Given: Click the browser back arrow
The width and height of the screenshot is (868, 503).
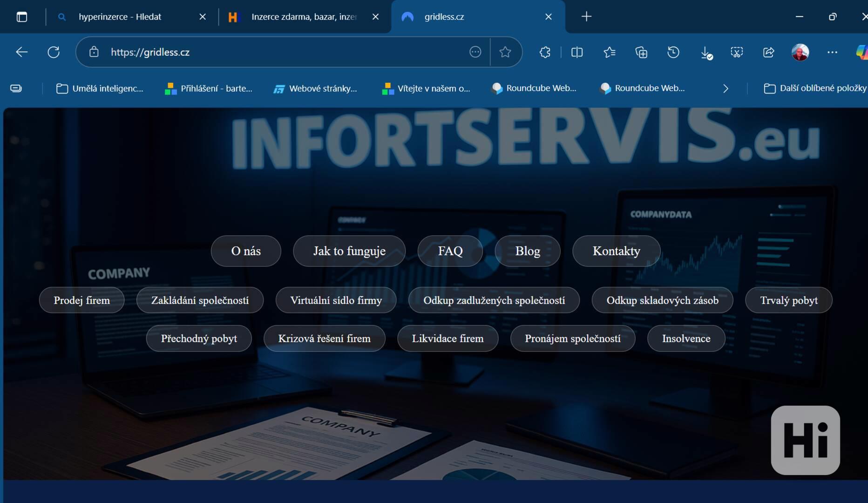Looking at the screenshot, I should pyautogui.click(x=22, y=52).
